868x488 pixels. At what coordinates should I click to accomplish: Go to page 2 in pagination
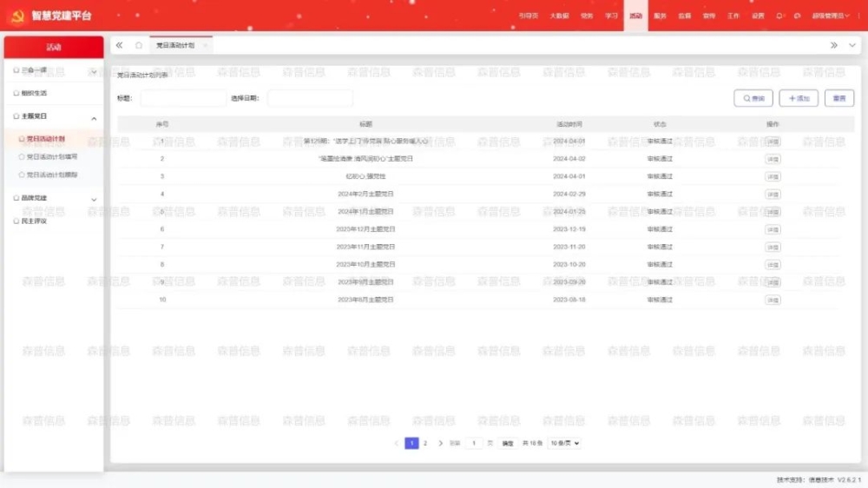(425, 443)
